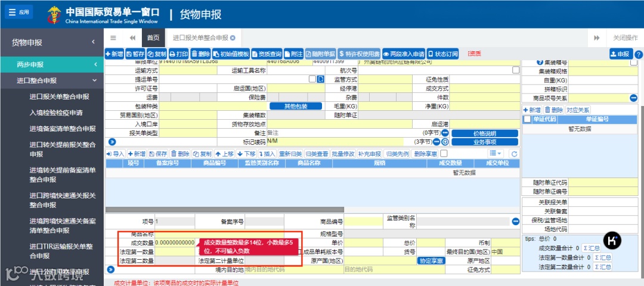
Task: Expand the 两步申报 menu
Action: click(x=52, y=64)
